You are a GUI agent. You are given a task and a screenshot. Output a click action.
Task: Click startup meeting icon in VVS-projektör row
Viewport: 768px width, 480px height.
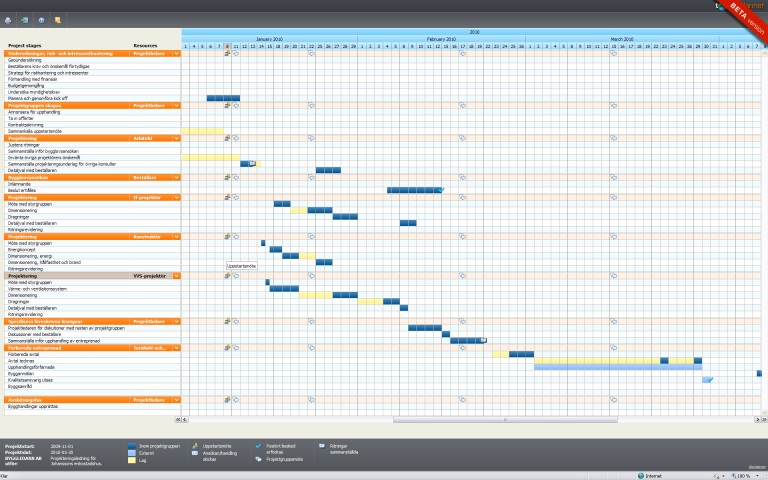click(227, 276)
